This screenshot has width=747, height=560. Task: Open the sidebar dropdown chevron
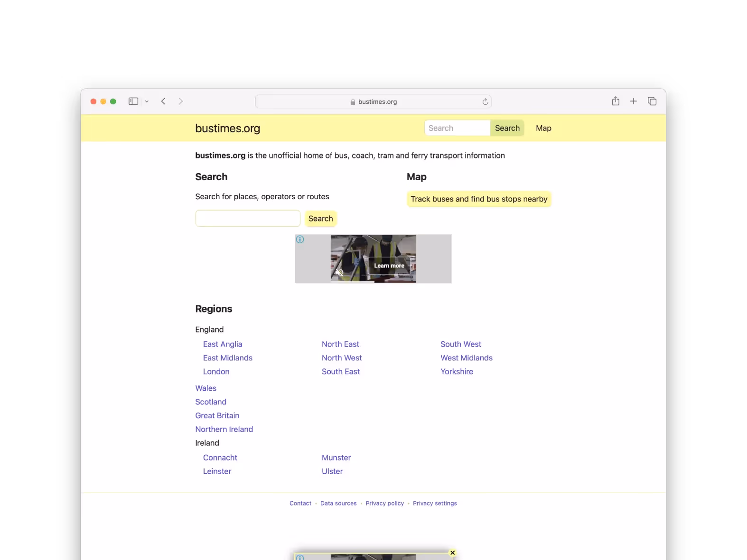coord(147,101)
